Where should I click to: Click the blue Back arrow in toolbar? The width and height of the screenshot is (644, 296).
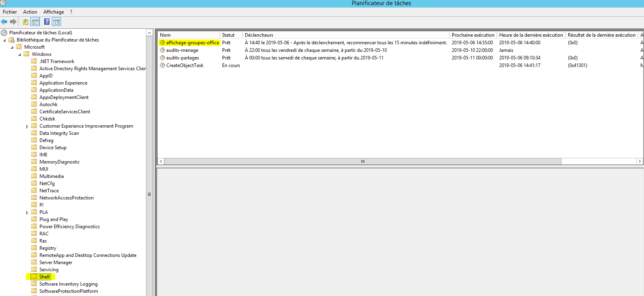4,22
